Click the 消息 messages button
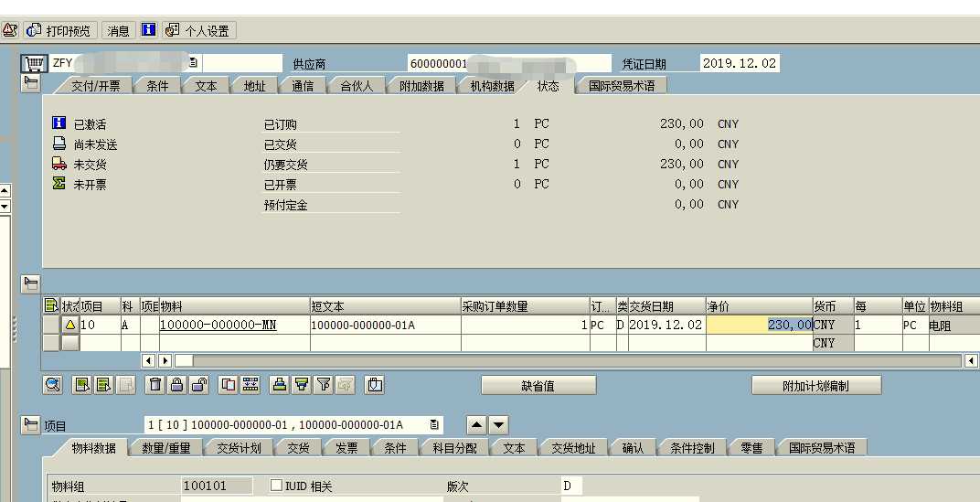Screen dimensions: 980x502 pyautogui.click(x=118, y=30)
